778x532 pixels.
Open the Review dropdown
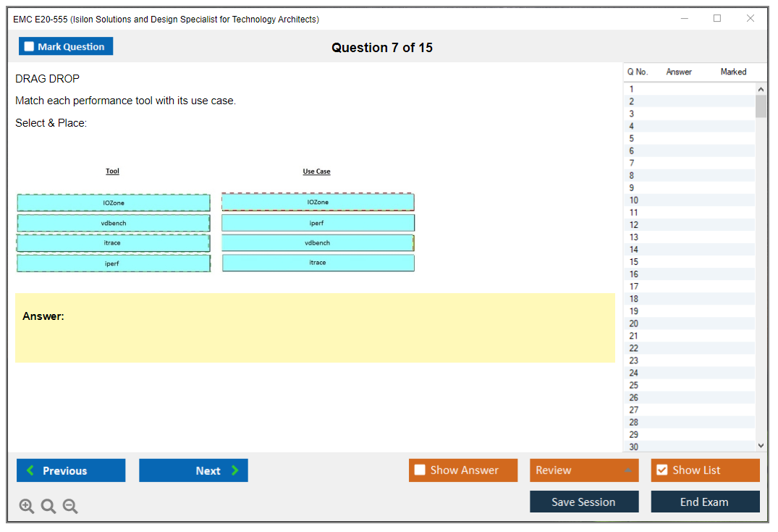point(583,470)
